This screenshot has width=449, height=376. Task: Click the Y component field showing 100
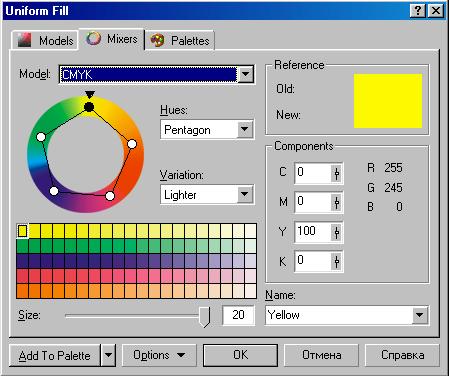pos(313,231)
